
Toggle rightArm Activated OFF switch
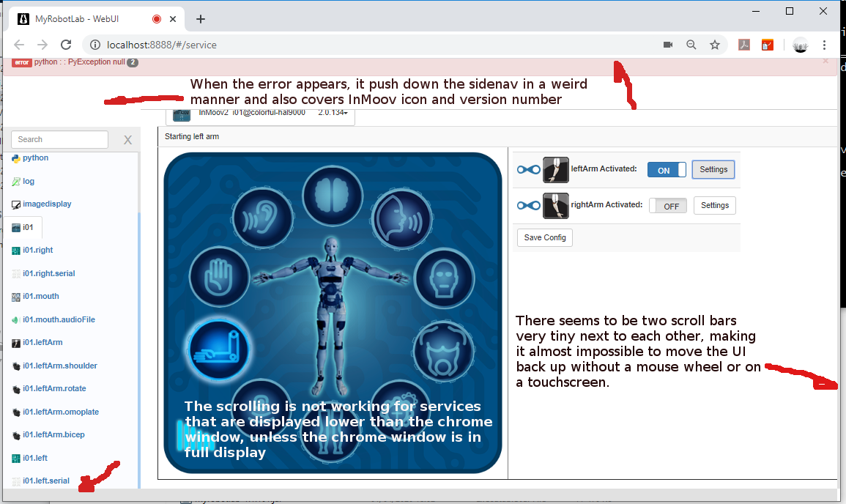pyautogui.click(x=668, y=206)
